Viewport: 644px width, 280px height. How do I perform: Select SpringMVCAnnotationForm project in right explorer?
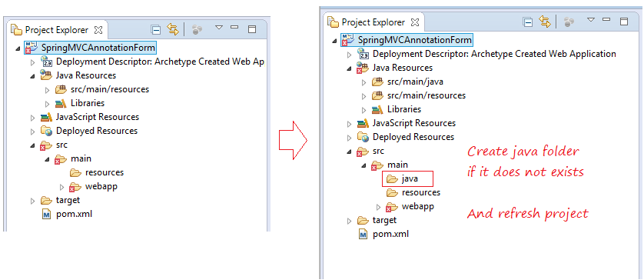point(415,40)
